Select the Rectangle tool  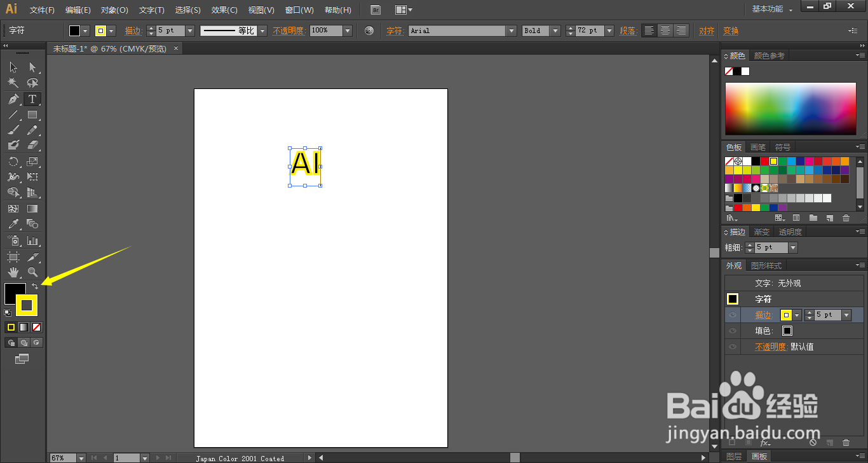click(32, 115)
